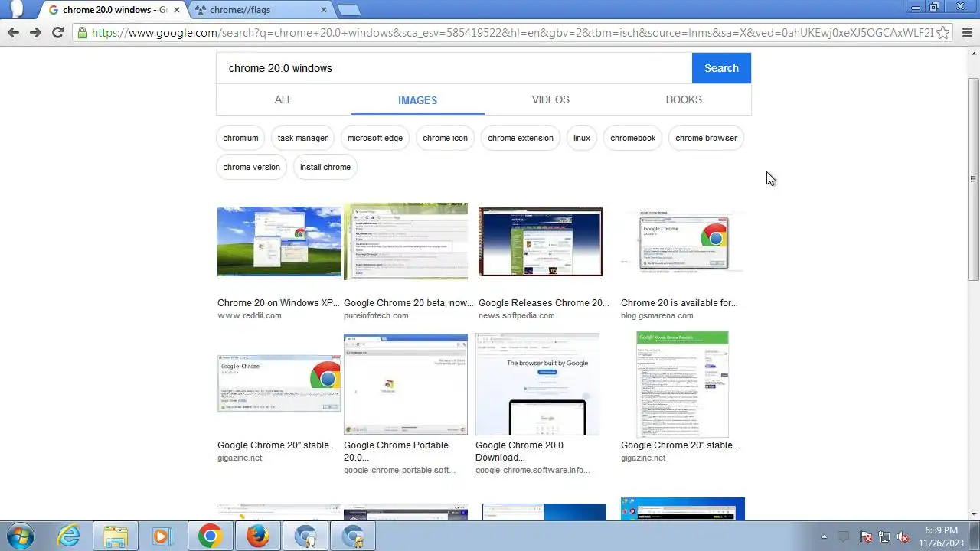Open the Google Releases Chrome 20 thumbnail
This screenshot has height=551, width=980.
click(x=541, y=241)
